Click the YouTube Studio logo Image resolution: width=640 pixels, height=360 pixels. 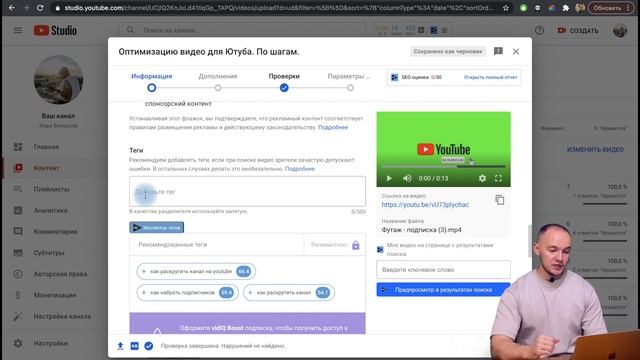point(55,30)
